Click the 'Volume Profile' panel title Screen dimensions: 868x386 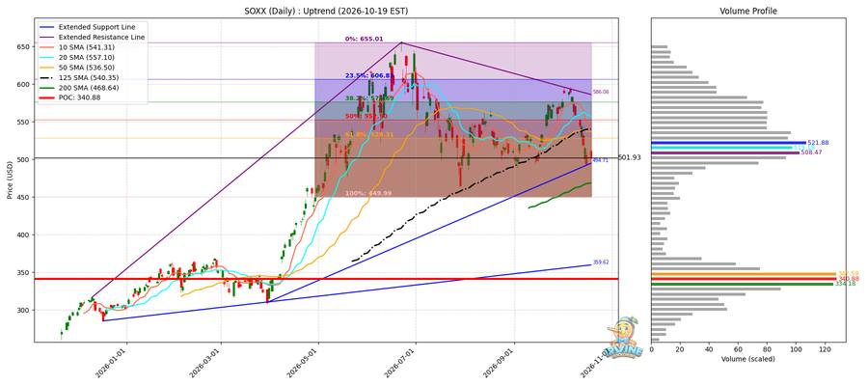(748, 11)
